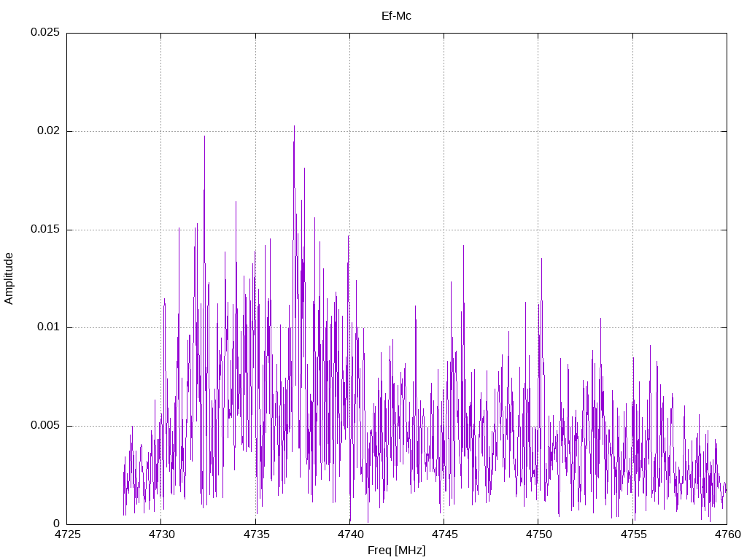Click the 4725 x-axis tick label

(67, 534)
